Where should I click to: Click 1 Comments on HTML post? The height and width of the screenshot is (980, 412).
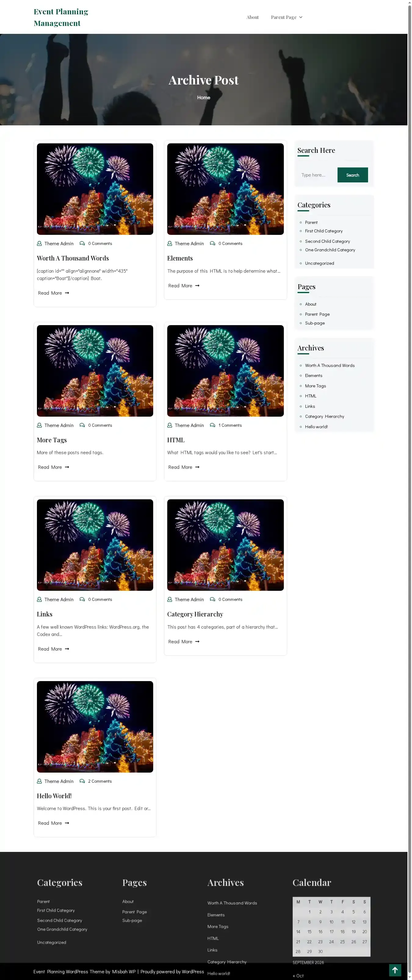(230, 425)
